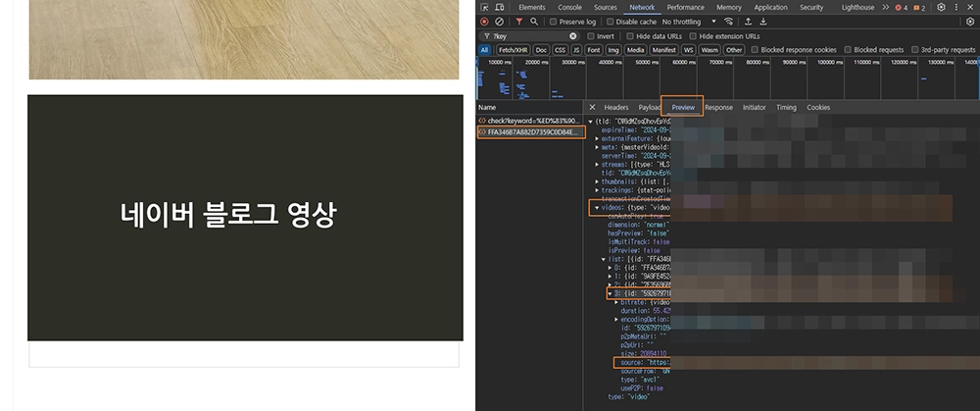Collapse list item 3
This screenshot has height=411, width=980.
tap(610, 293)
